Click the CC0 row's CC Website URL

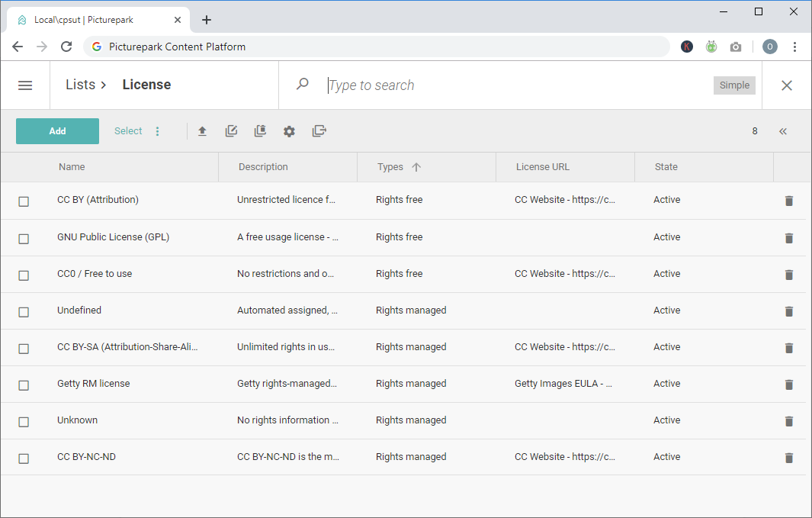565,274
